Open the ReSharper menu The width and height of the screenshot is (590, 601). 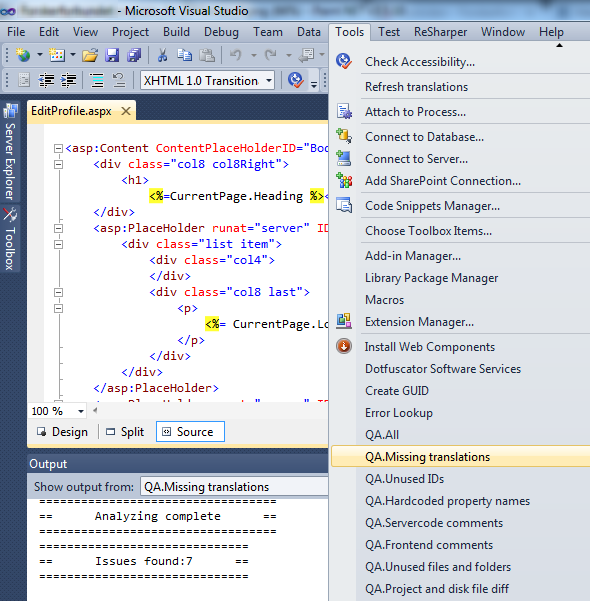coord(440,32)
